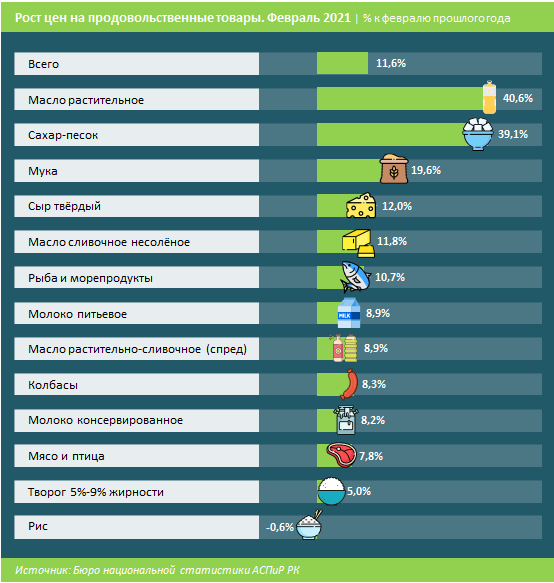Click the chart title 'Рост цен на продовольственные товары'
The height and width of the screenshot is (583, 554).
pos(139,18)
